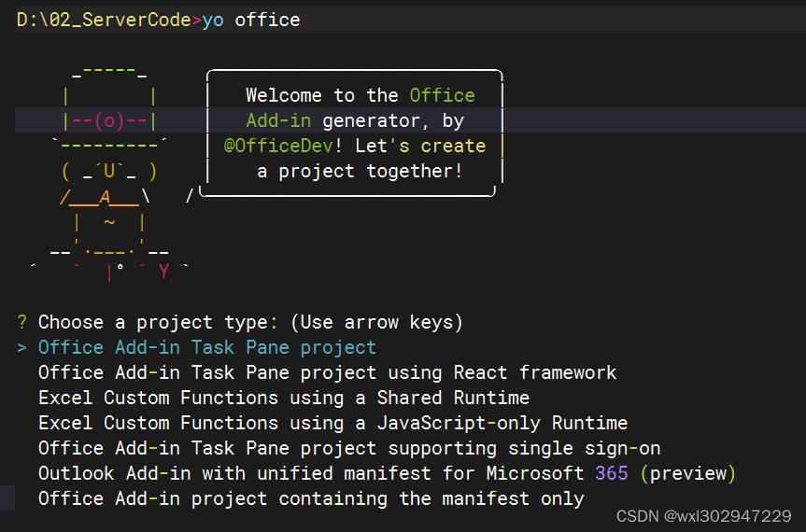This screenshot has width=806, height=532.
Task: Pick Office Add-in project containing the manifest only
Action: (312, 498)
